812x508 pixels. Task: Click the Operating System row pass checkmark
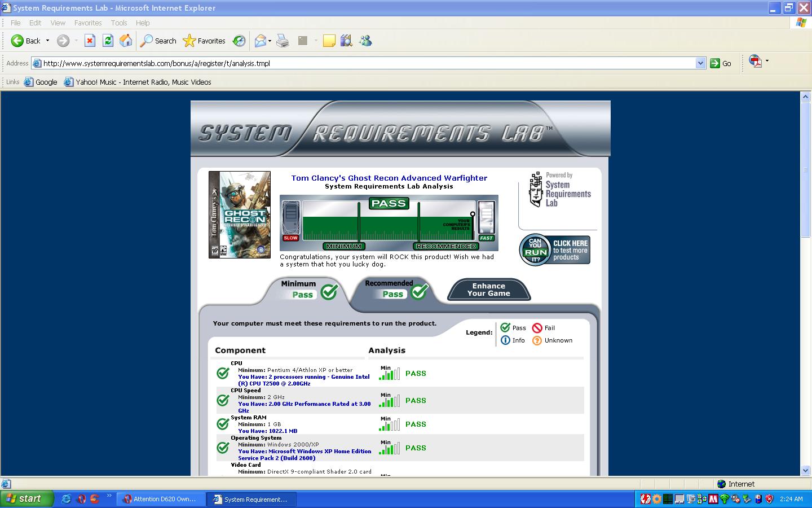pyautogui.click(x=223, y=448)
